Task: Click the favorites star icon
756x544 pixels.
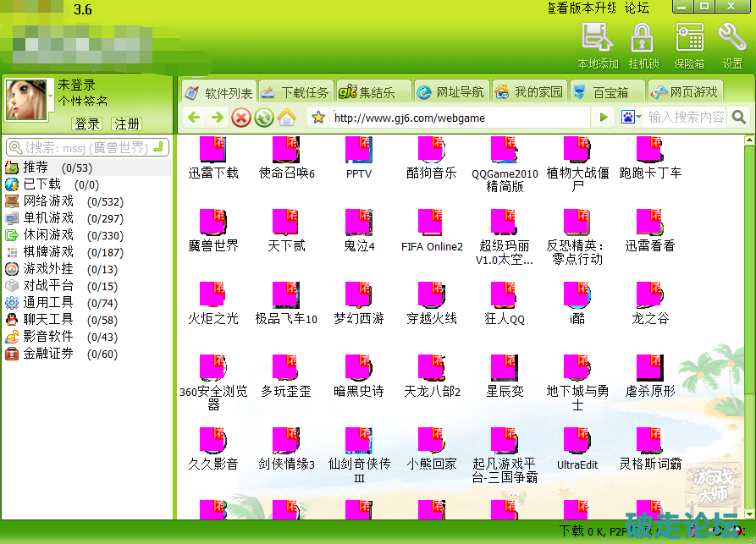Action: point(318,118)
